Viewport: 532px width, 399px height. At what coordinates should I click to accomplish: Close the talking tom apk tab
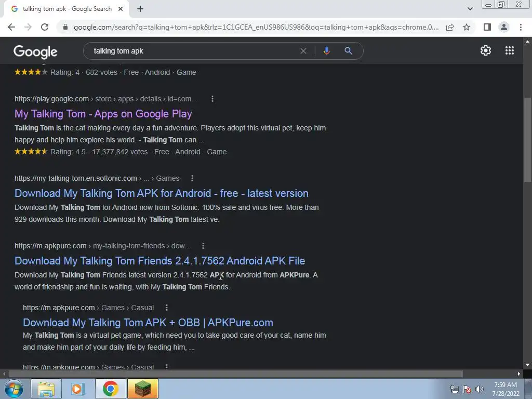pos(121,9)
